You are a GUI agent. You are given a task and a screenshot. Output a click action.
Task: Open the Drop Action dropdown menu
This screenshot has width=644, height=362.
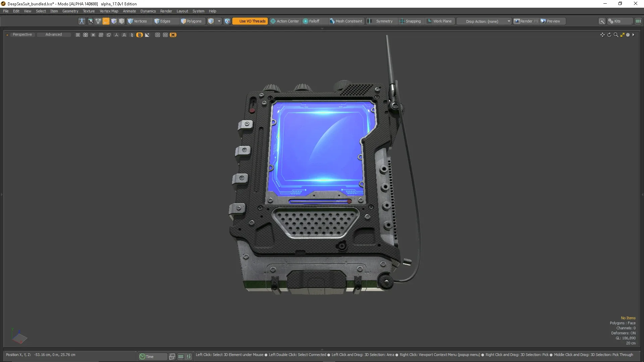508,21
